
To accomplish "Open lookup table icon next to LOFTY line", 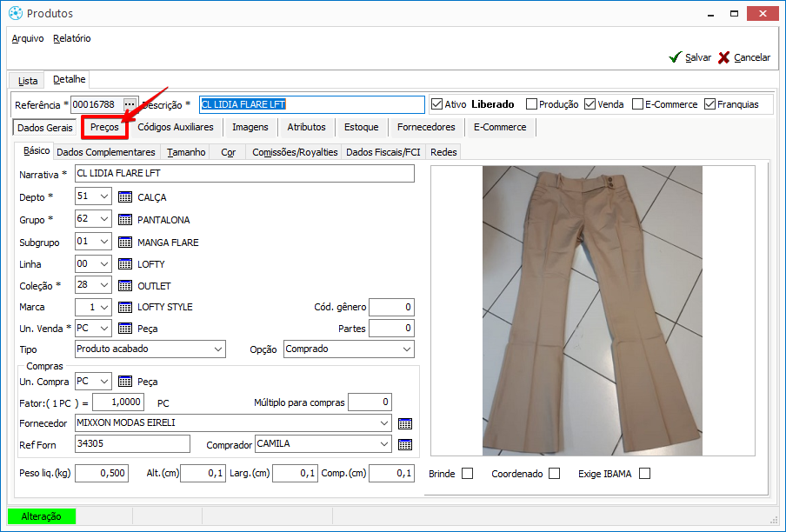I will point(125,264).
